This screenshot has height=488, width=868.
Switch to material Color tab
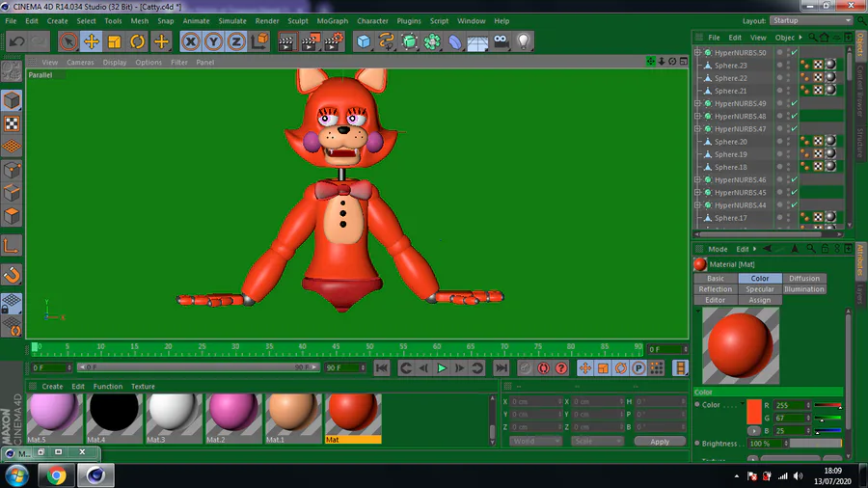[x=760, y=279]
